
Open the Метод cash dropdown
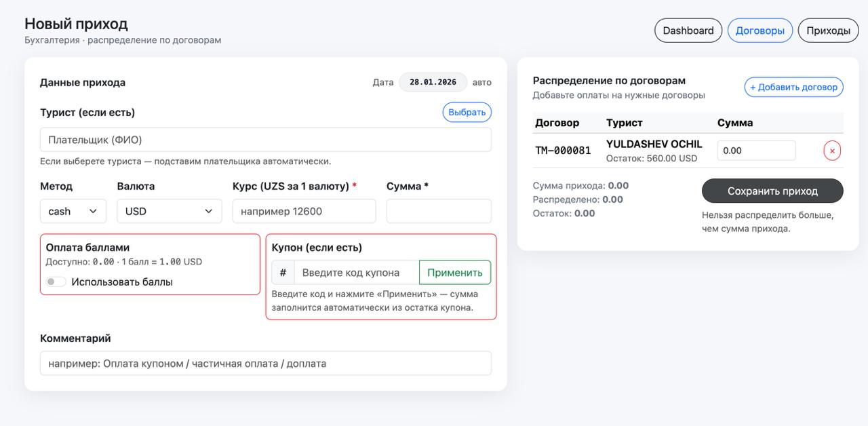(x=73, y=211)
